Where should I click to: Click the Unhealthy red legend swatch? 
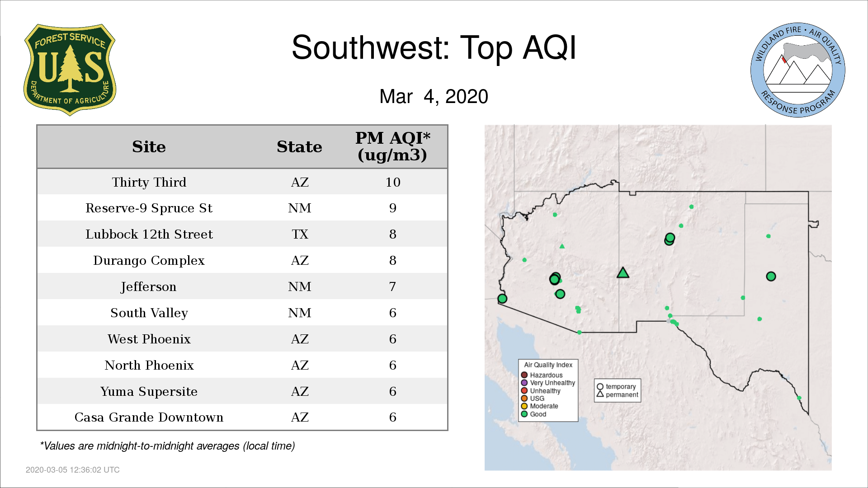point(524,390)
